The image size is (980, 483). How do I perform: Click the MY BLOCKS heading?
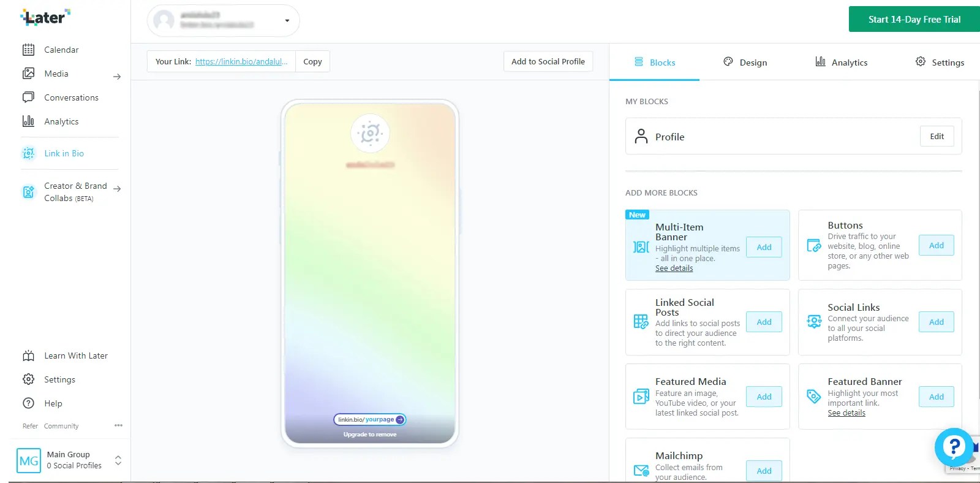click(647, 101)
